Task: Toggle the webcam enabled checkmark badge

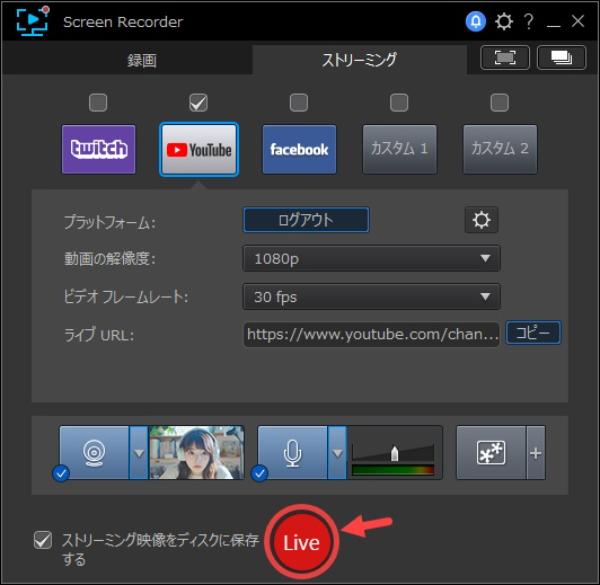Action: [x=61, y=474]
